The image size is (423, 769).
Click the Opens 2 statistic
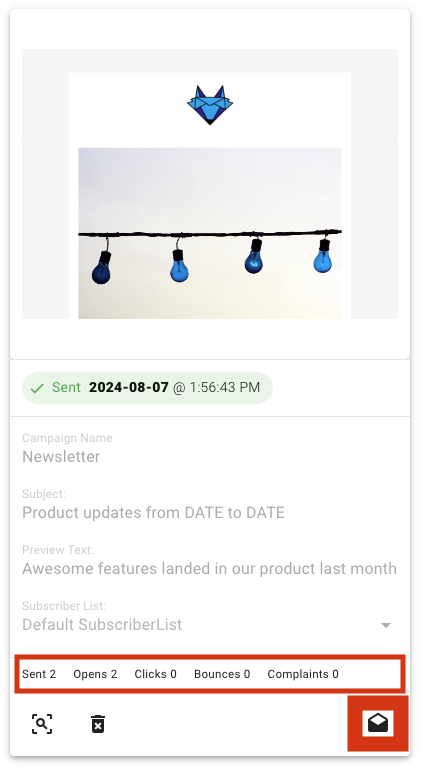(95, 674)
